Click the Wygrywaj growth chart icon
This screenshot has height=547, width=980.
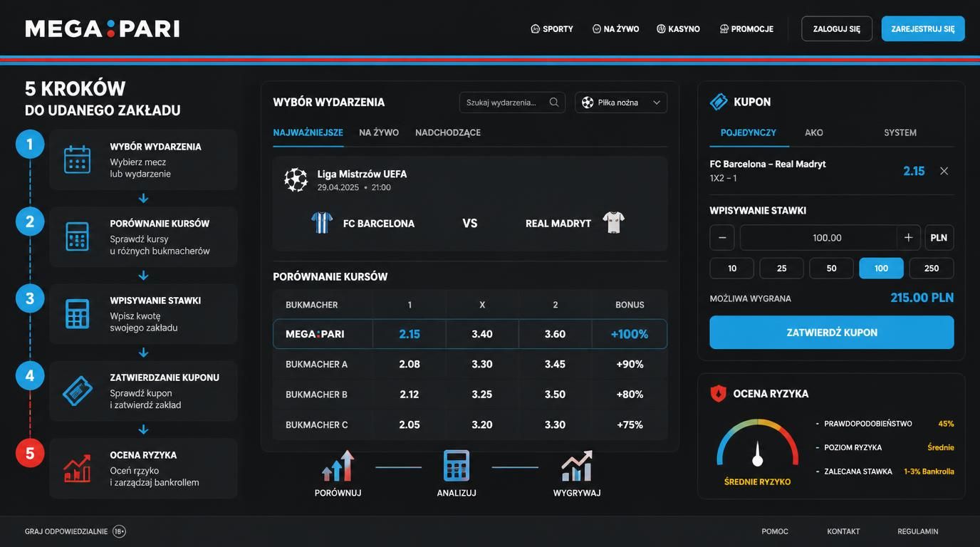[577, 466]
